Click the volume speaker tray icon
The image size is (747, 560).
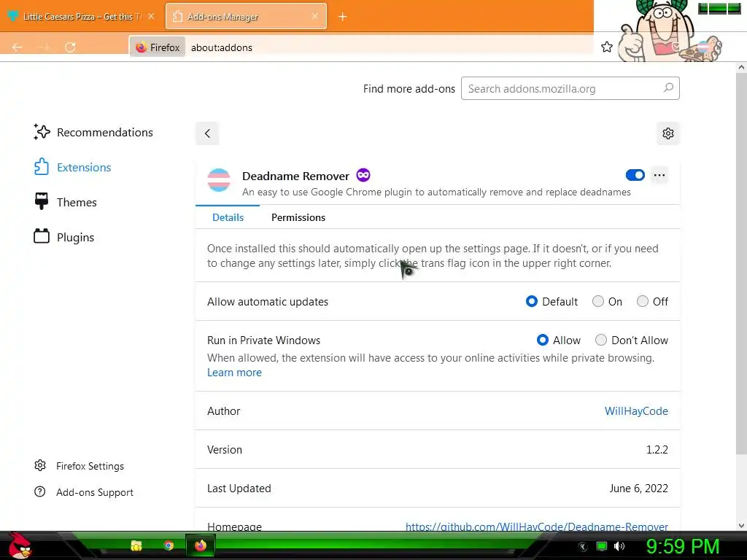point(619,546)
